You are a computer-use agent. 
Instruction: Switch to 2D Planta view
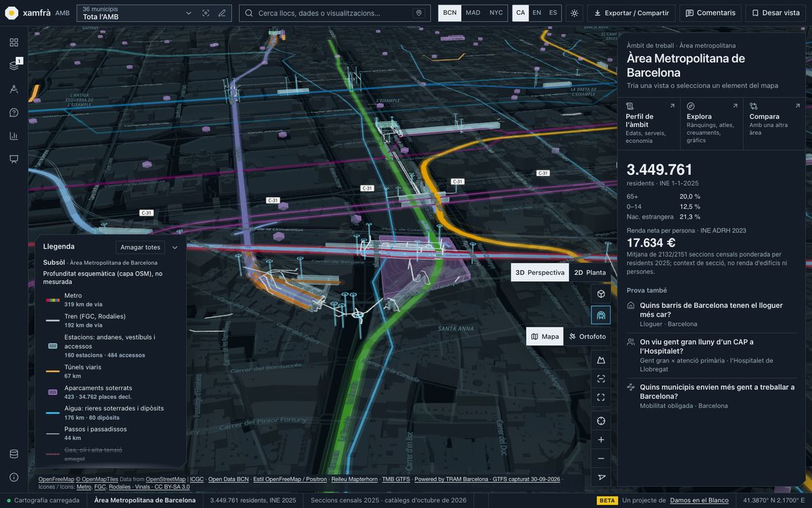point(590,272)
